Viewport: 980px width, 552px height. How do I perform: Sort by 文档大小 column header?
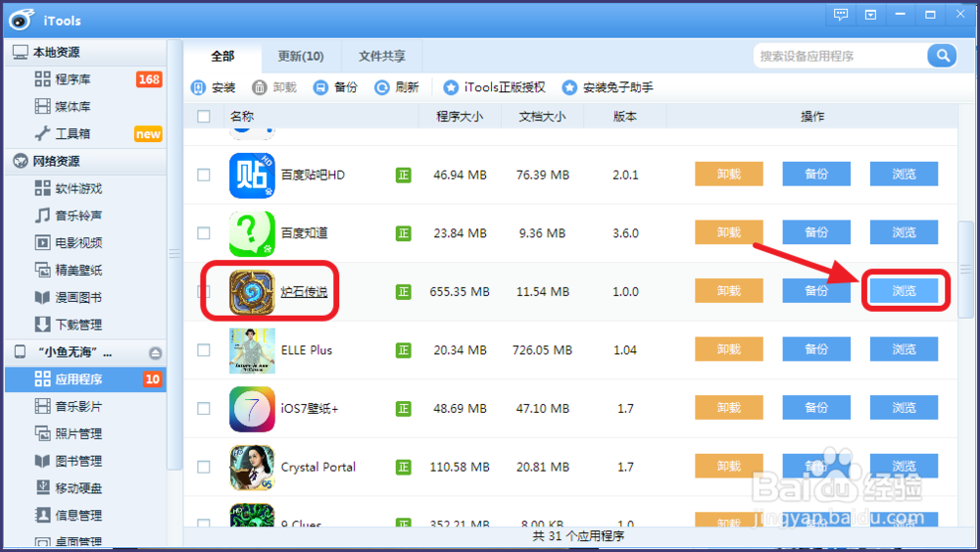click(542, 117)
